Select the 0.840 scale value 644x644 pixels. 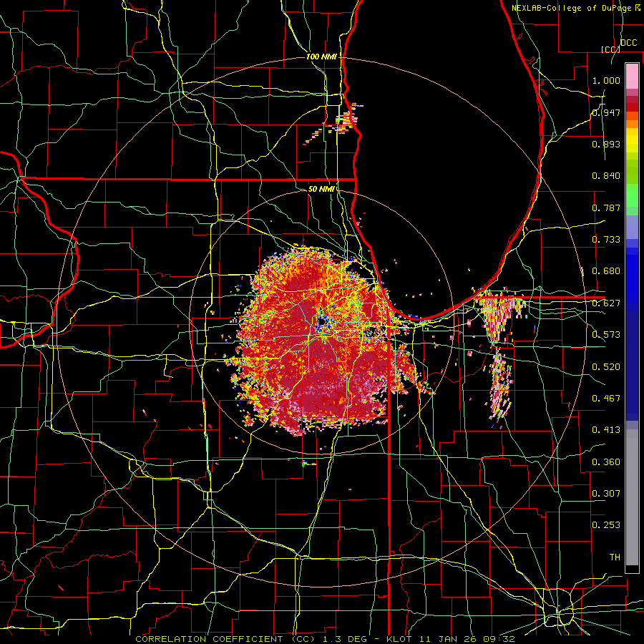(606, 176)
